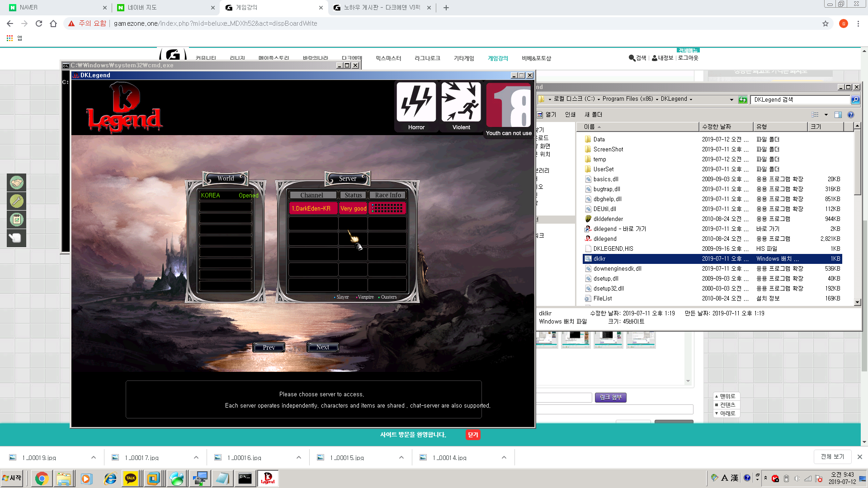Expand the Program Files (x86) breadcrumb arrow
This screenshot has width=868, height=488.
pyautogui.click(x=657, y=99)
